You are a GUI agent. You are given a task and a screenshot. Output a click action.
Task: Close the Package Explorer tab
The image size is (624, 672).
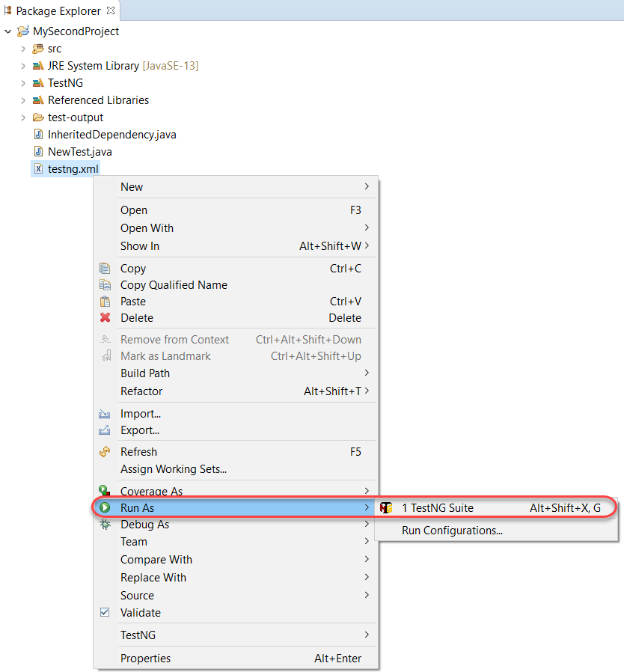click(x=111, y=10)
